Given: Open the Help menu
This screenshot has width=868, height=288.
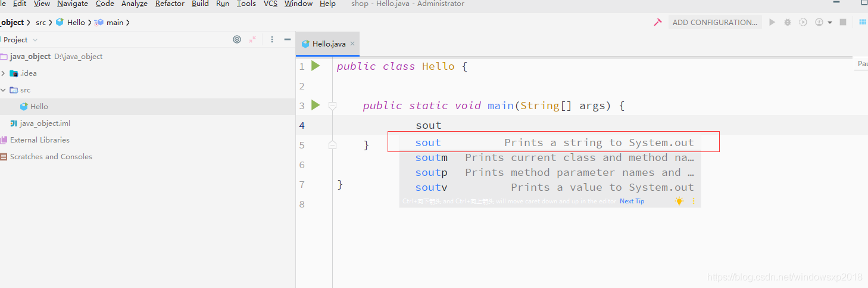Looking at the screenshot, I should (x=327, y=4).
